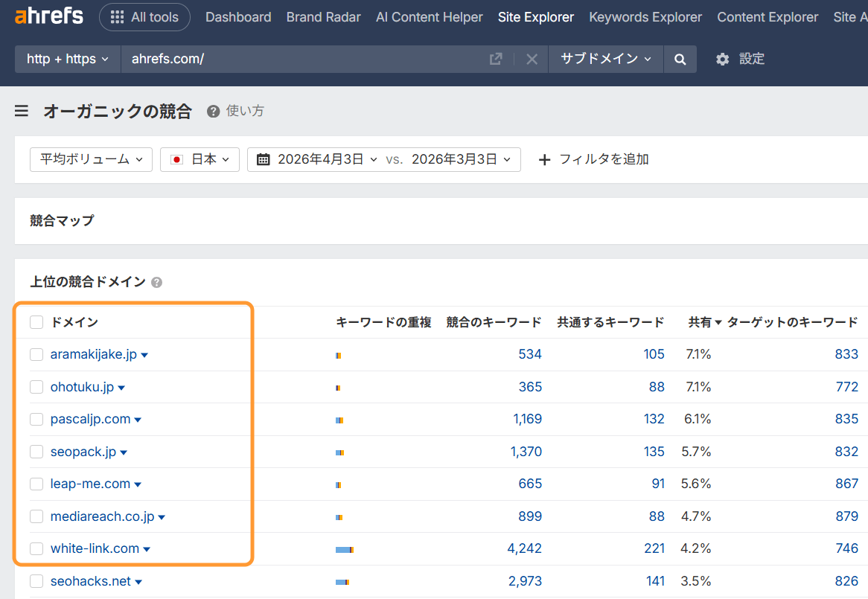
Task: Click フィルタを追加 button
Action: pos(593,159)
